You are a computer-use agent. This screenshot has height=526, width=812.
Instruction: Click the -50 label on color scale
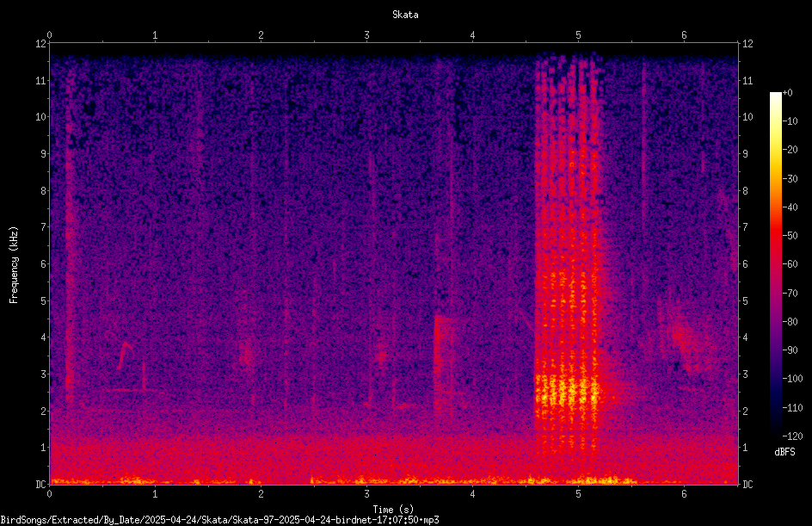(790, 236)
